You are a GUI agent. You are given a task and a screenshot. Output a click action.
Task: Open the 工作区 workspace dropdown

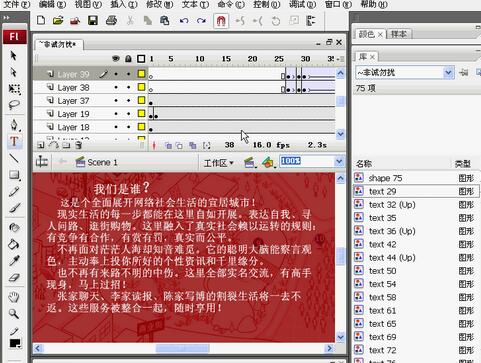point(218,163)
